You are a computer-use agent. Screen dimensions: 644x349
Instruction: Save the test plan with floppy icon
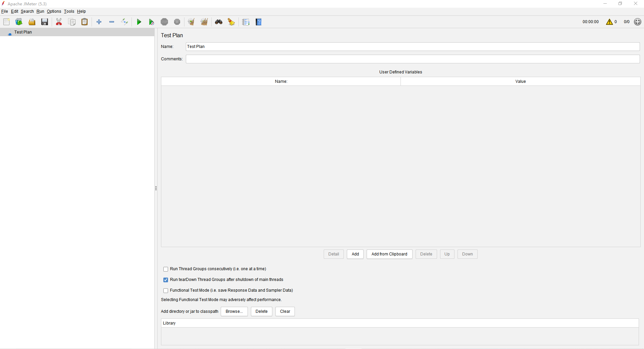[45, 22]
